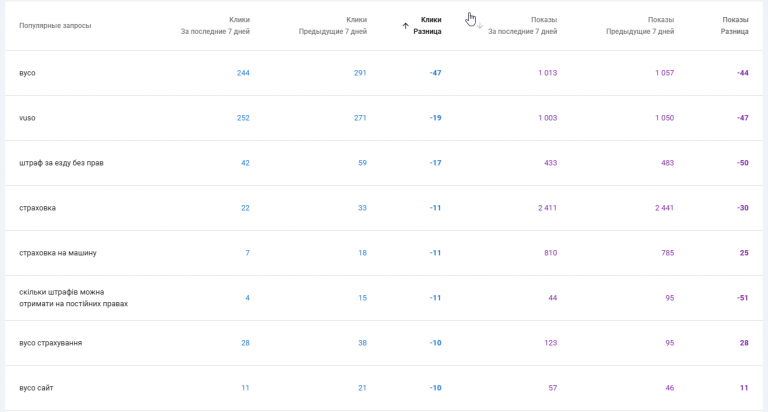Click the up-arrow sort icon beside Клики Разница

pos(405,26)
